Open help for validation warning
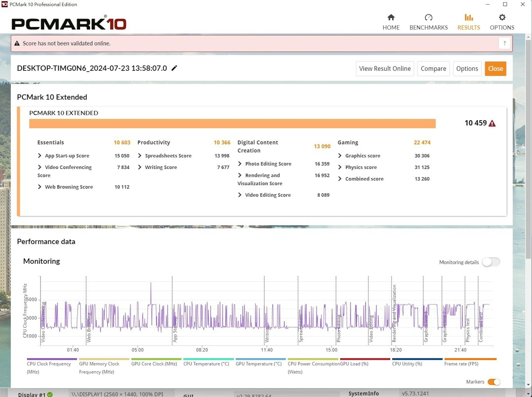 pos(504,43)
